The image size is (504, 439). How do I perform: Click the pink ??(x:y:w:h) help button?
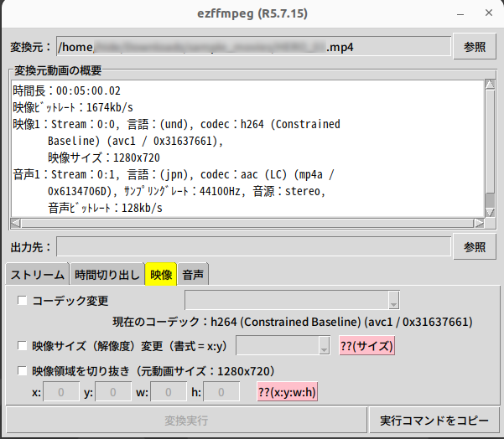[x=288, y=391]
